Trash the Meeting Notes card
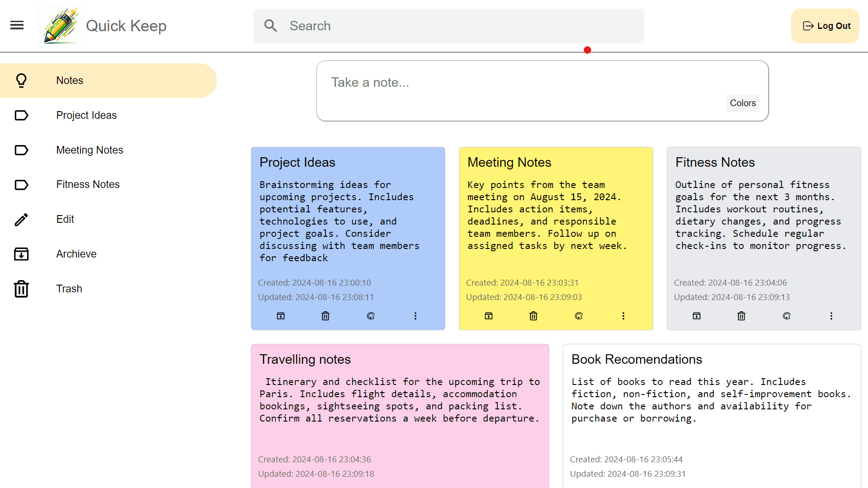 pos(533,316)
